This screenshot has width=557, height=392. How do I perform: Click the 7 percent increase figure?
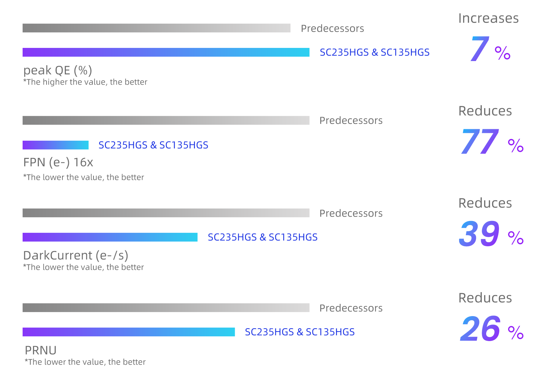480,49
